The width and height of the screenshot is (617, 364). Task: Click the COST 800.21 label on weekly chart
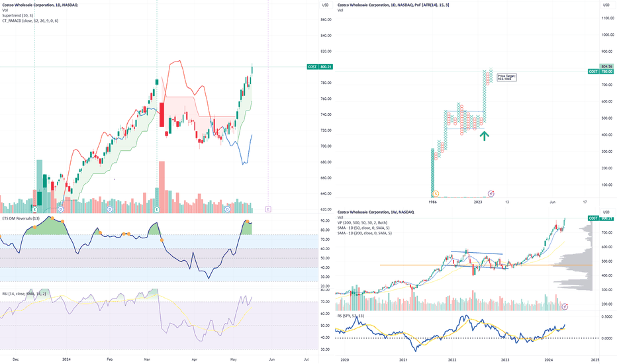[x=600, y=218]
